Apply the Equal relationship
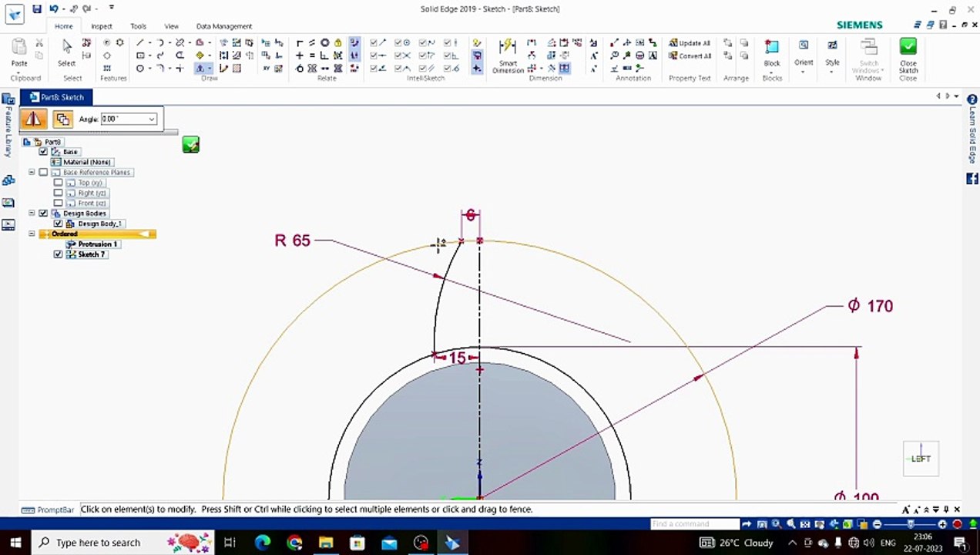 point(312,55)
